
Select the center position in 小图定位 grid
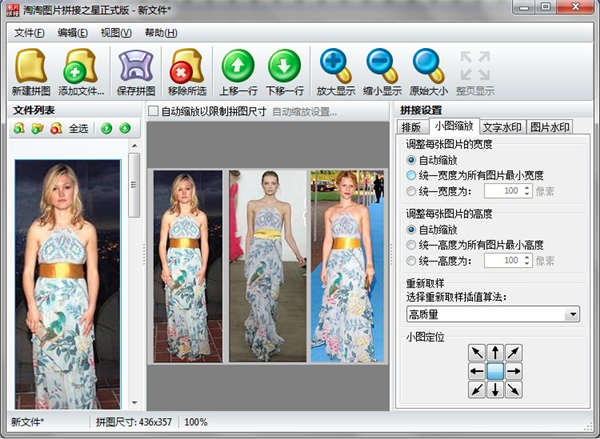coord(495,371)
